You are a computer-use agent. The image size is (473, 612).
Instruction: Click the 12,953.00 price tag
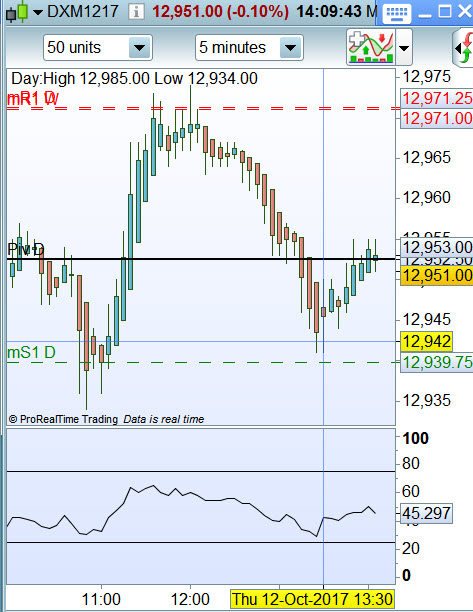click(x=437, y=247)
